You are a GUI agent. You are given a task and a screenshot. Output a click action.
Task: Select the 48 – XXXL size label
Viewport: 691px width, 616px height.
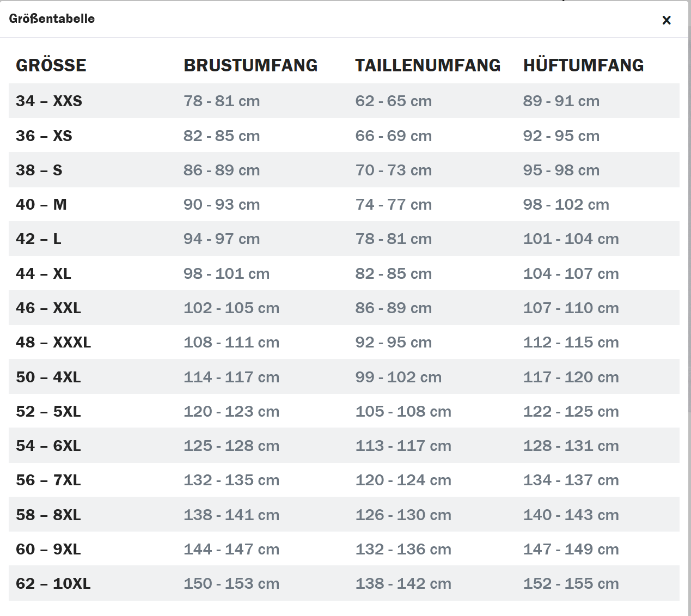coord(53,342)
